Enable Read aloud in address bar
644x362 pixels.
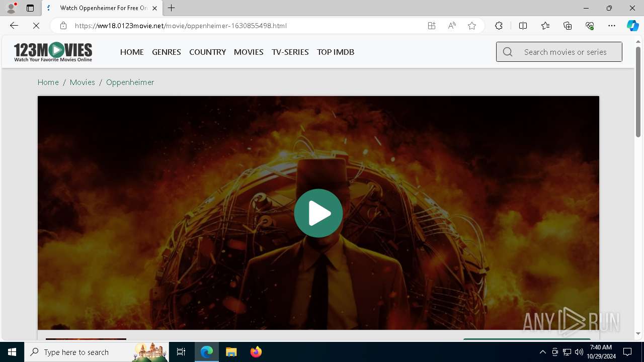point(452,26)
